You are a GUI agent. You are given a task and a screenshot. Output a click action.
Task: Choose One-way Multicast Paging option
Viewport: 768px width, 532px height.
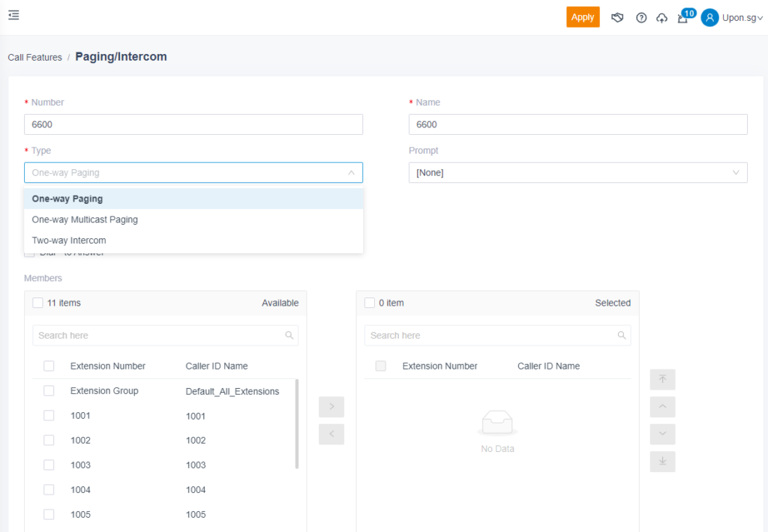pos(85,220)
